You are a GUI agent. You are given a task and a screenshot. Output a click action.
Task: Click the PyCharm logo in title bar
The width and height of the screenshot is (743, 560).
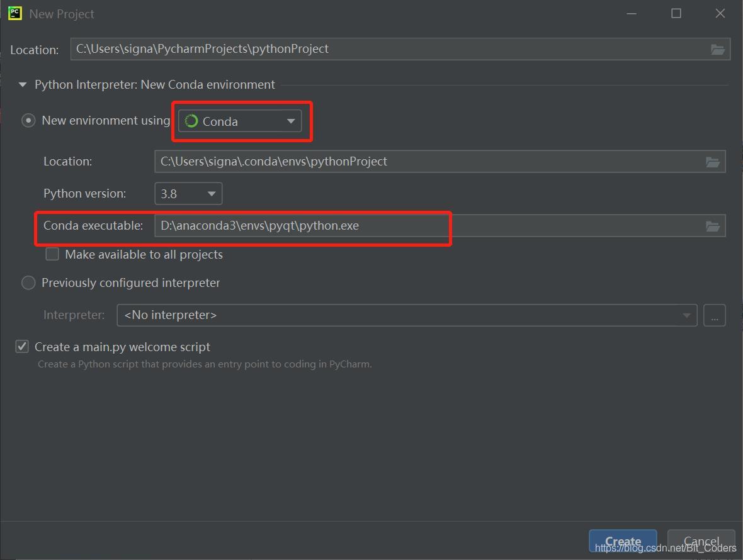pyautogui.click(x=14, y=13)
